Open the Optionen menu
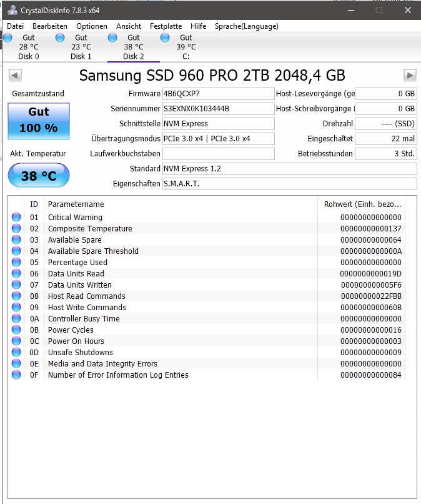Image resolution: width=421 pixels, height=504 pixels. pos(92,26)
